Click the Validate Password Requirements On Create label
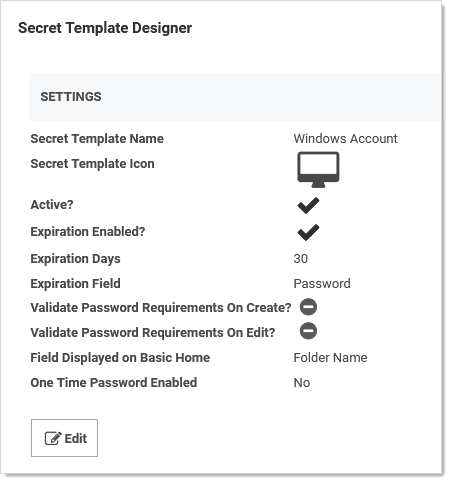Viewport: 450px width, 482px height. pos(161,308)
